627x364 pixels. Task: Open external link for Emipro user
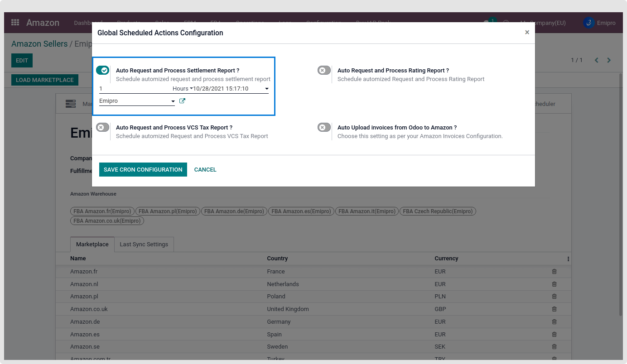[182, 101]
